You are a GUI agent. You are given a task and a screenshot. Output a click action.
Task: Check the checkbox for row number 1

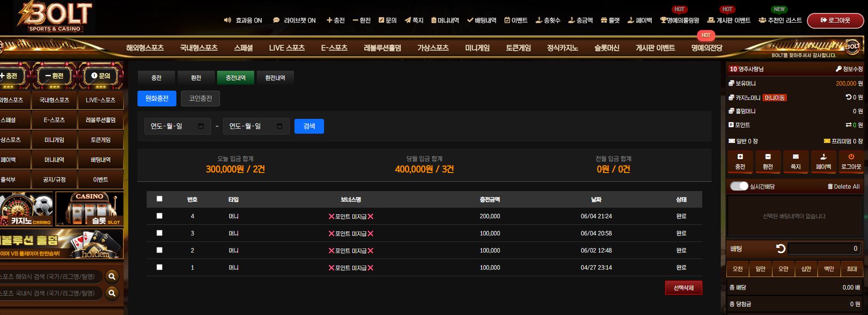pos(159,267)
